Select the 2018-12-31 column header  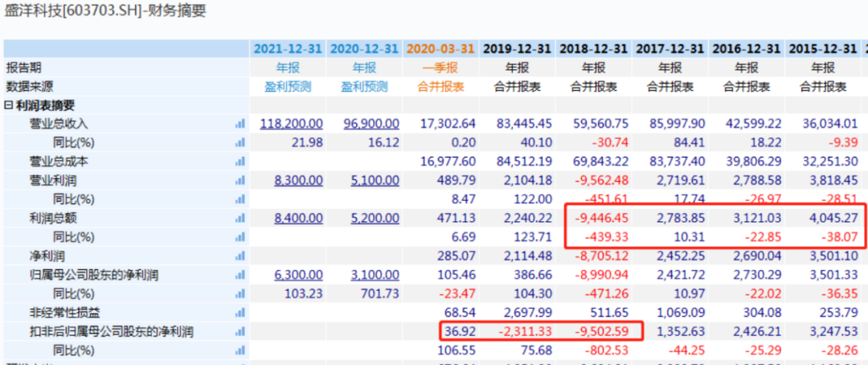pyautogui.click(x=593, y=49)
